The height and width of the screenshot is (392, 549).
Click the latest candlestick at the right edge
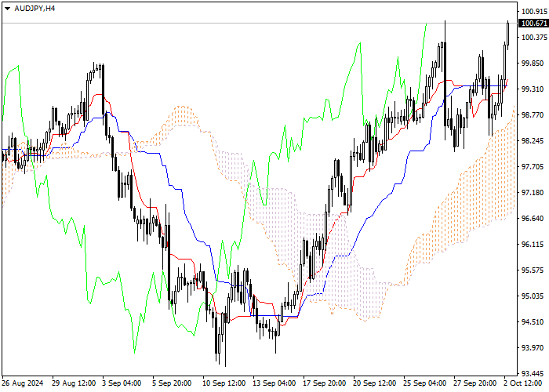508,33
